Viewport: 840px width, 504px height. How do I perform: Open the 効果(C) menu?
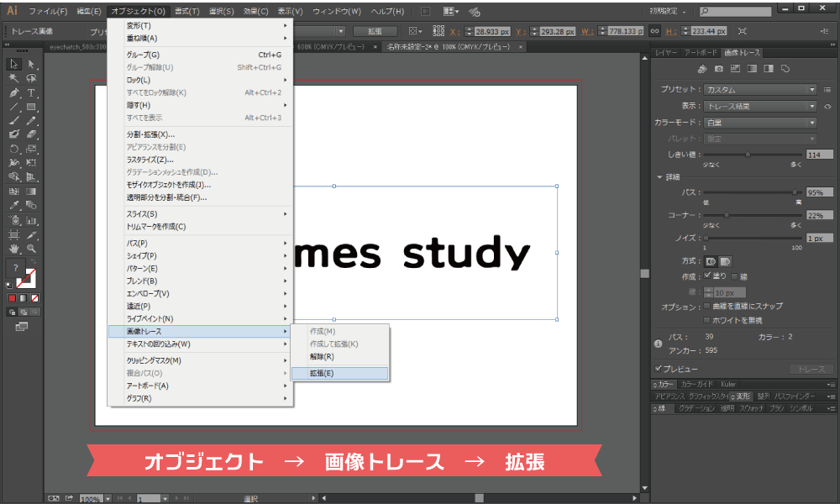(x=255, y=11)
